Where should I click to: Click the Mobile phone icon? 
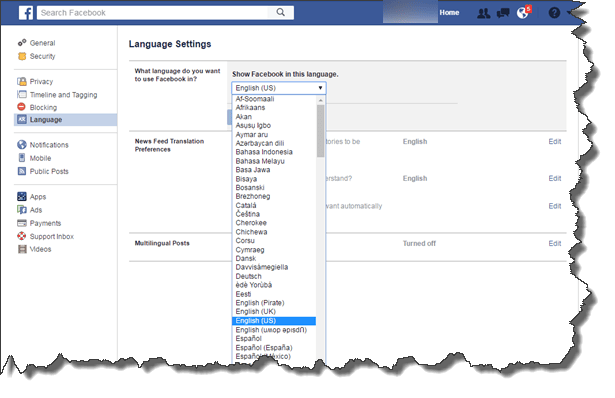point(22,158)
